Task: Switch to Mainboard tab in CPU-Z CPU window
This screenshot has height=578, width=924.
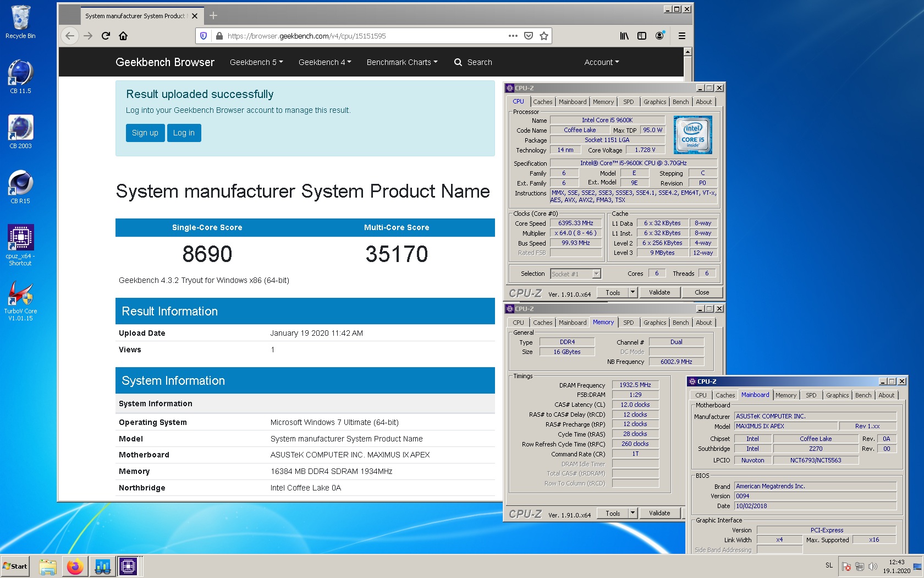Action: pos(573,102)
